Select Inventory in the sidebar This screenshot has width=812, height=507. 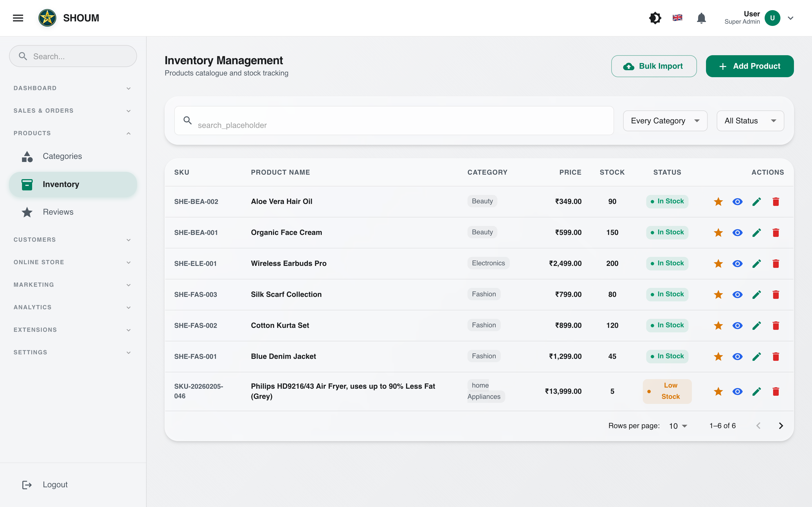click(x=61, y=184)
